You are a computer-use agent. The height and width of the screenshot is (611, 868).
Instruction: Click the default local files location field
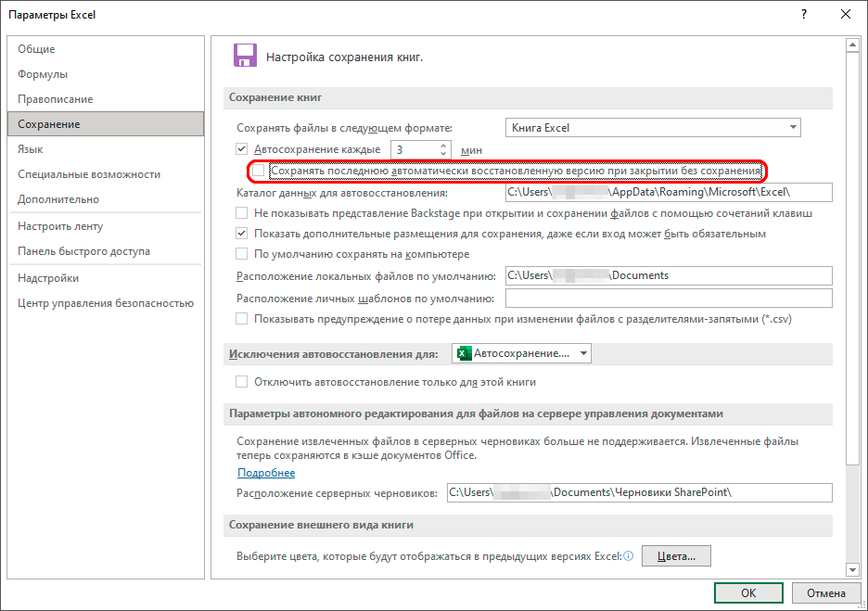(669, 275)
